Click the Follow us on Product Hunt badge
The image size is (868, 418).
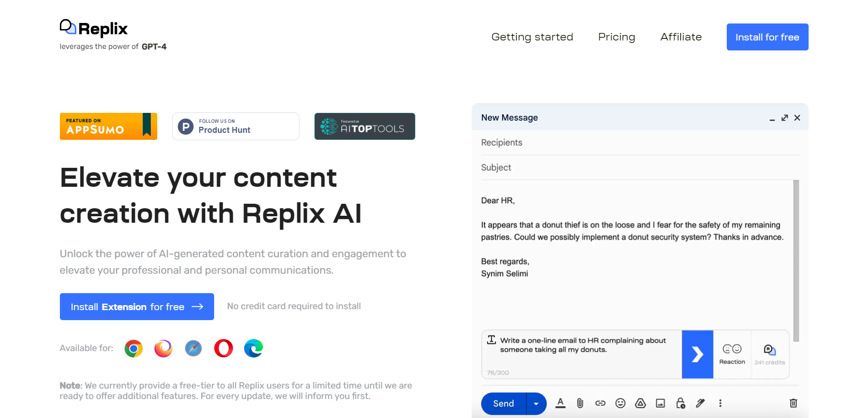tap(236, 126)
